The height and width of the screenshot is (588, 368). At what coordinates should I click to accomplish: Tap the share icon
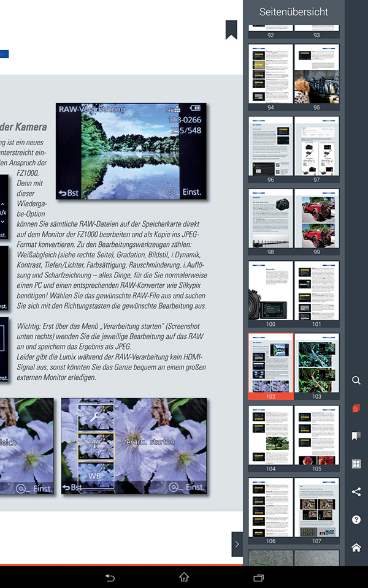point(356,492)
